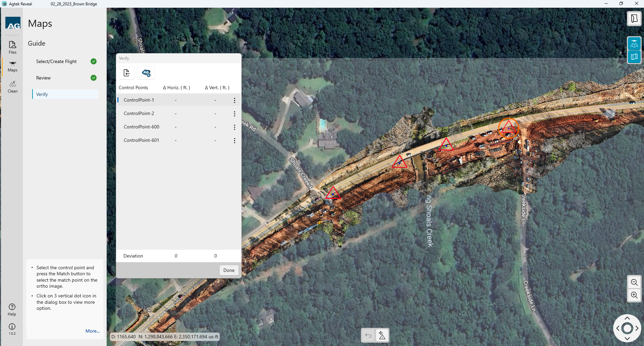
Task: Click the AG match icon in Verify dialog
Action: coord(146,73)
